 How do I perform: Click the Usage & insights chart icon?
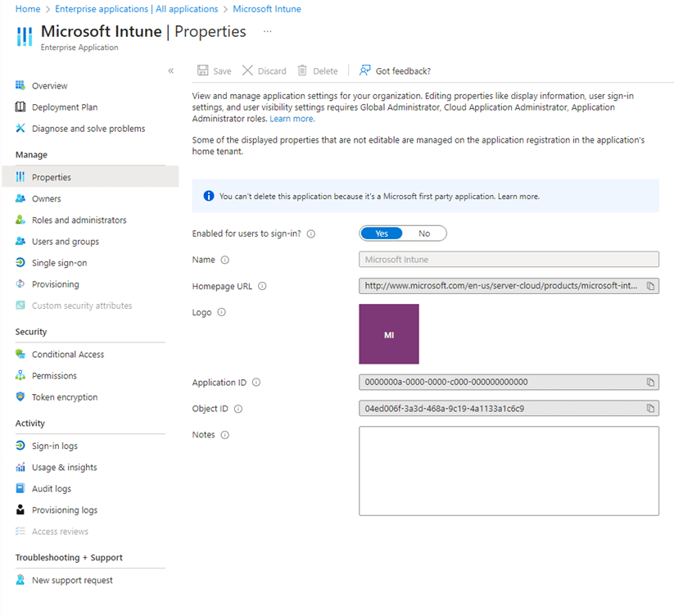[20, 467]
